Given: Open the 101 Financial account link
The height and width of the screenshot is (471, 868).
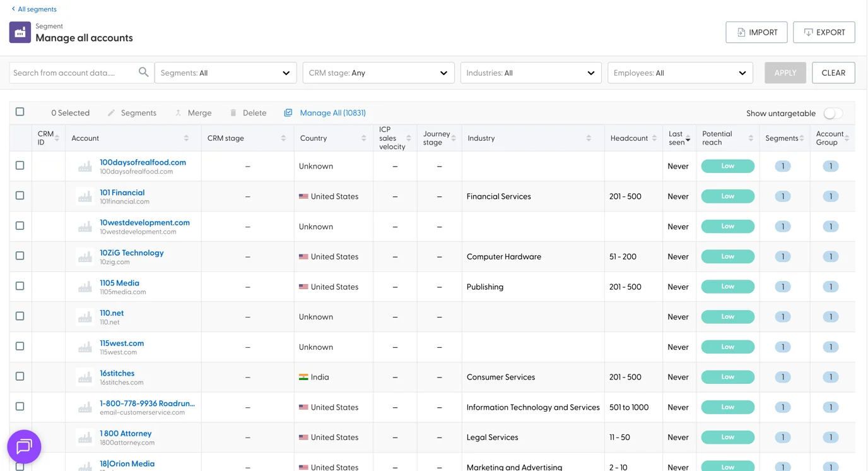Looking at the screenshot, I should [122, 193].
